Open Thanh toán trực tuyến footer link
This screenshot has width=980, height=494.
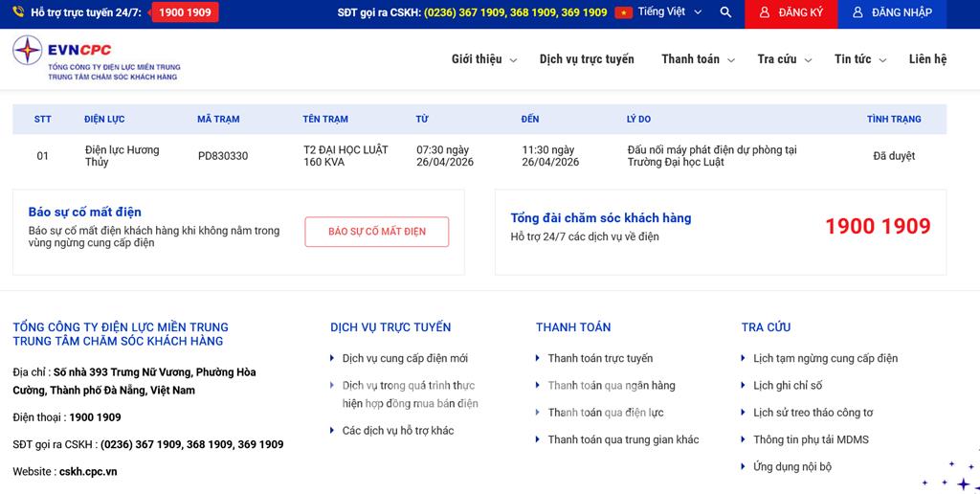pos(600,359)
